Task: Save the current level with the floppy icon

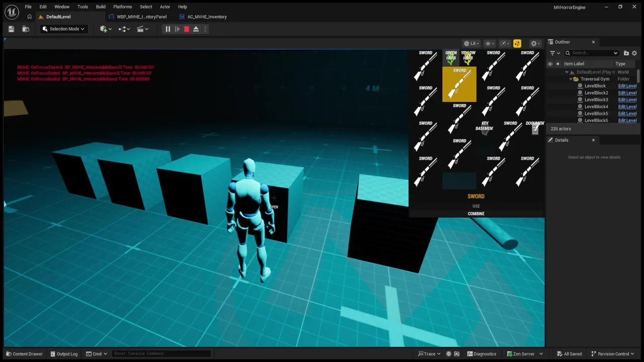Action: tap(11, 29)
